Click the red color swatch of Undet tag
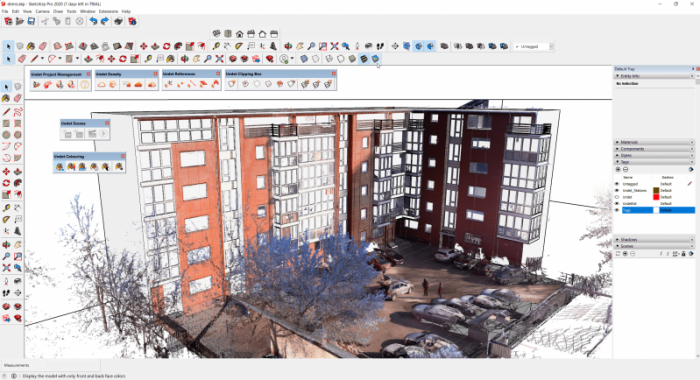The height and width of the screenshot is (380, 700). (656, 197)
